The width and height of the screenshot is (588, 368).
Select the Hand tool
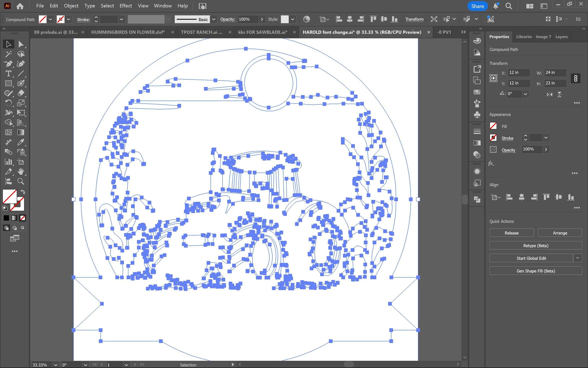coord(21,172)
